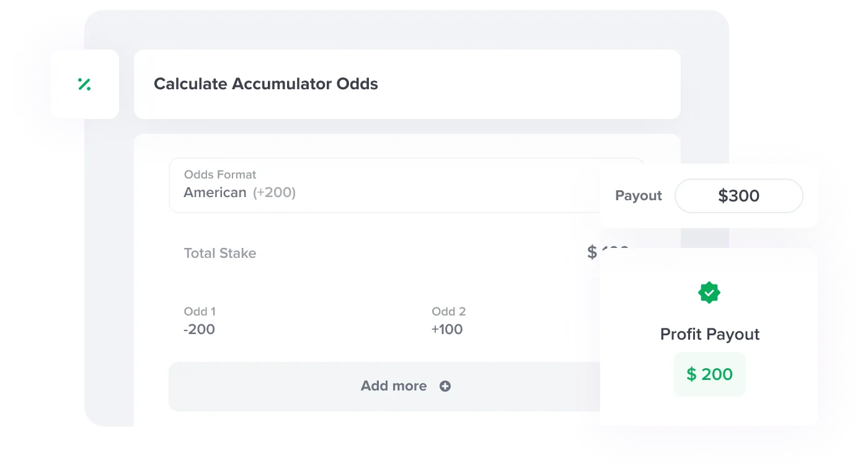
Task: Click the Odd 1 label
Action: (200, 312)
